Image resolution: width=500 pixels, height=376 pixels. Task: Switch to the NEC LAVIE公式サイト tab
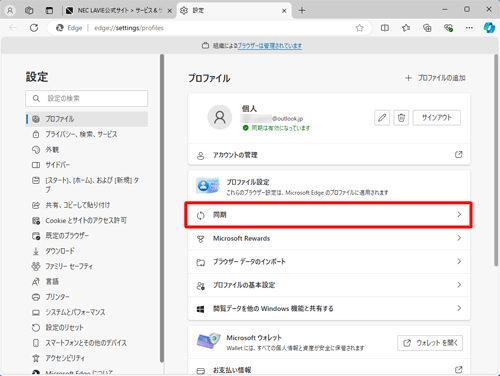[x=119, y=11]
